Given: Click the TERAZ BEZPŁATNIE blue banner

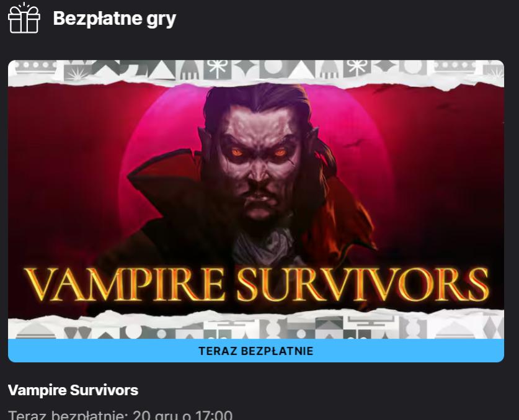Looking at the screenshot, I should tap(256, 351).
